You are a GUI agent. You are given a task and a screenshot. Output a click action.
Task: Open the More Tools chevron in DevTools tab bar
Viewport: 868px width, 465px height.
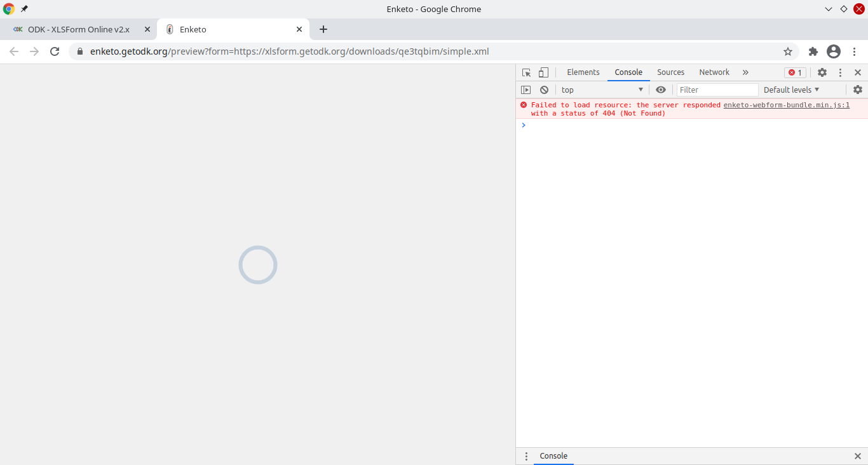pos(745,72)
